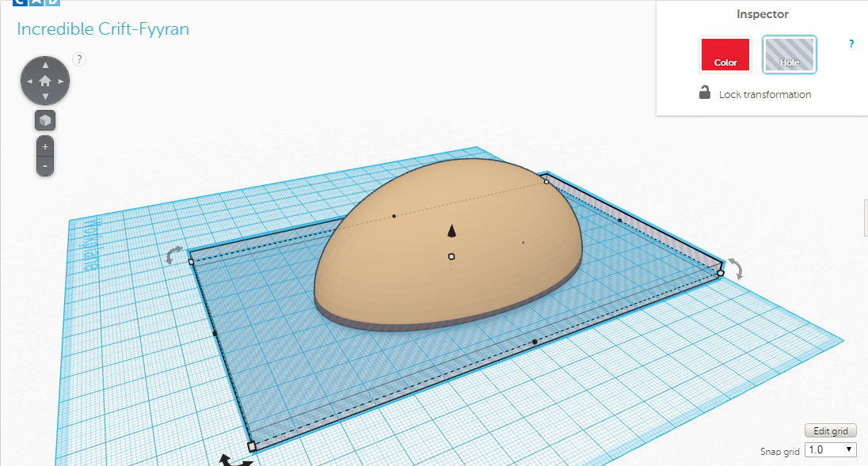Click the lock transformation padlock icon
This screenshot has width=868, height=466.
coord(705,93)
